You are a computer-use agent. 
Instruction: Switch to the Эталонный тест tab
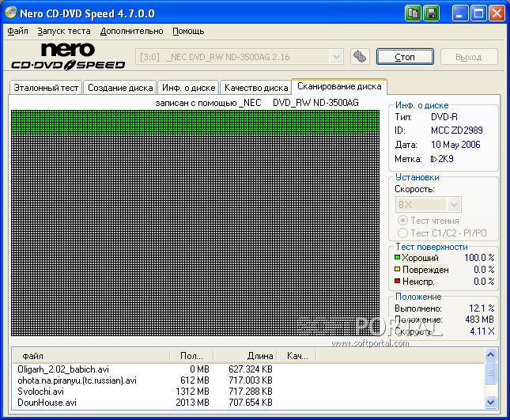coord(46,88)
